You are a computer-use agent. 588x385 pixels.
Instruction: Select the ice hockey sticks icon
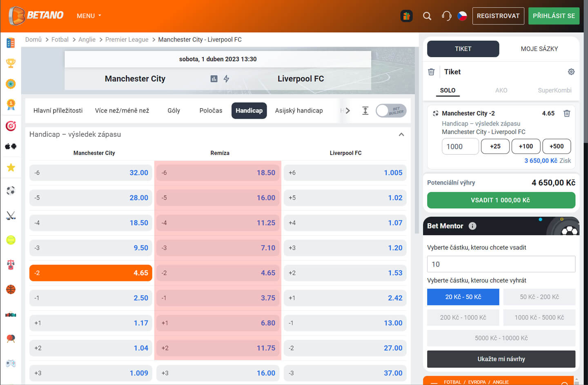click(x=11, y=216)
